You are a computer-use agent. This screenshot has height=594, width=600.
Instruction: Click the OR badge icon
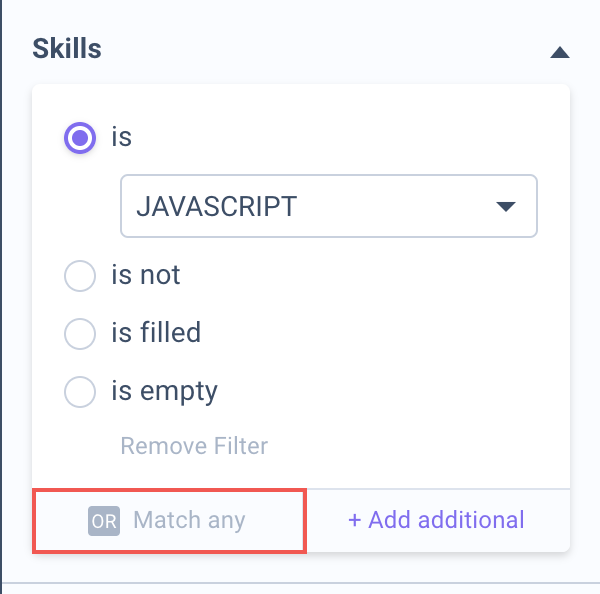104,520
